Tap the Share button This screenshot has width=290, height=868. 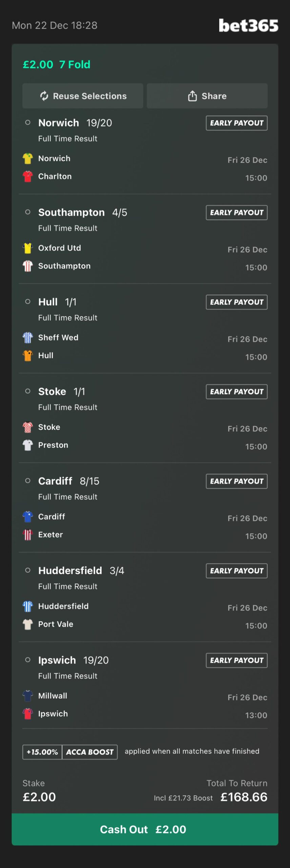pyautogui.click(x=207, y=96)
